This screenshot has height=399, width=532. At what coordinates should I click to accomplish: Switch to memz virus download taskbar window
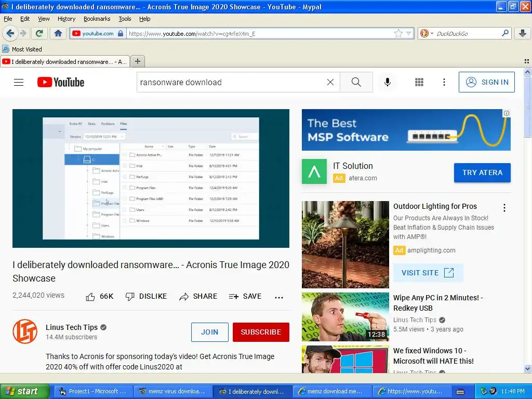173,392
